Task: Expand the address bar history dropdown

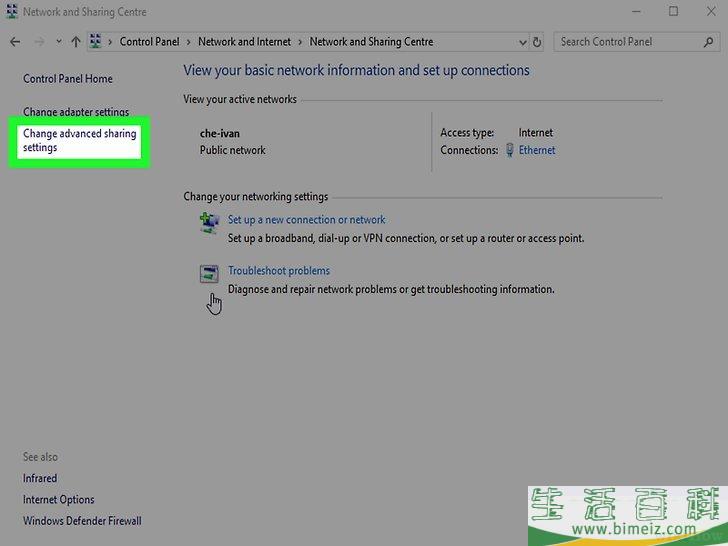Action: 522,42
